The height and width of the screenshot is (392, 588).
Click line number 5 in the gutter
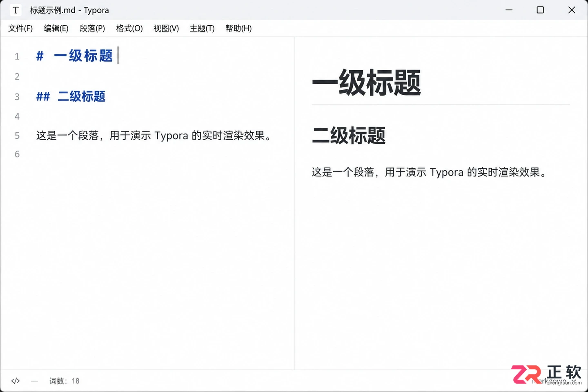(17, 136)
